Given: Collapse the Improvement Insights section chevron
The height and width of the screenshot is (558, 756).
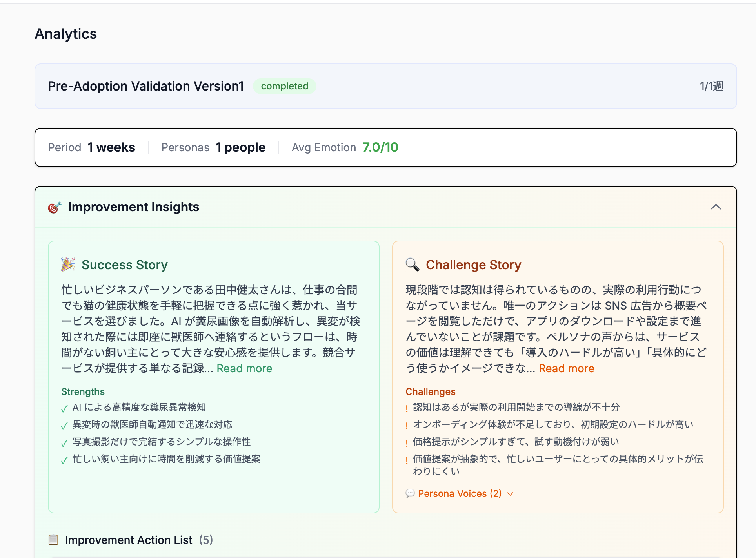Looking at the screenshot, I should click(716, 207).
